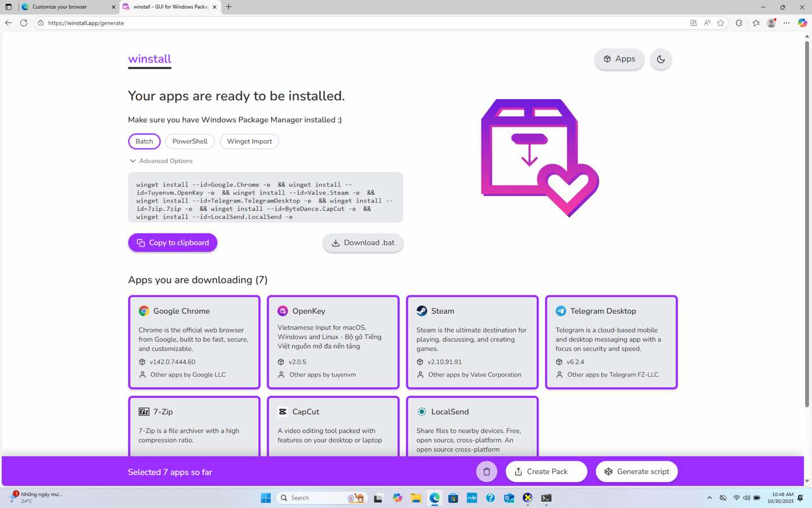This screenshot has width=812, height=508.
Task: Click the winstall logo link
Action: (149, 59)
